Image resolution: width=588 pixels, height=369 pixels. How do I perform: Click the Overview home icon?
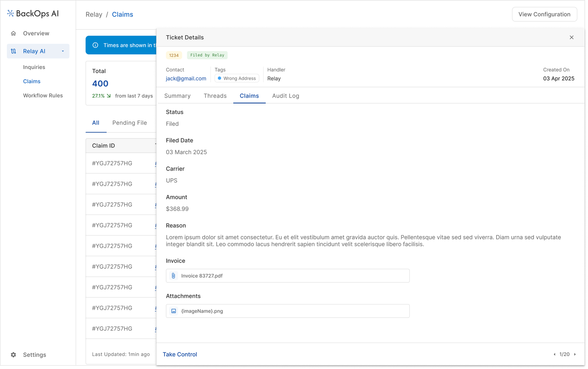14,33
